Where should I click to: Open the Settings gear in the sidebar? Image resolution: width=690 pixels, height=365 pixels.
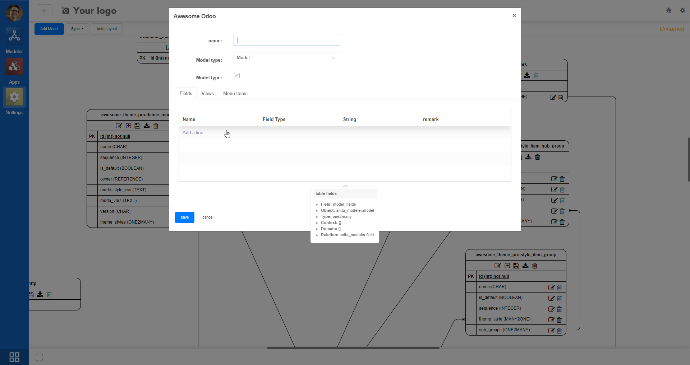tap(14, 97)
